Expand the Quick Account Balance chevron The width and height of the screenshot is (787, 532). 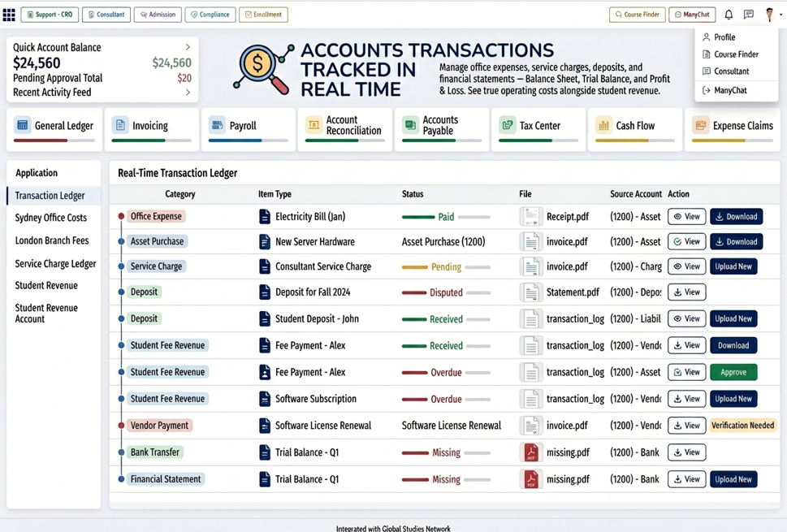(x=188, y=47)
